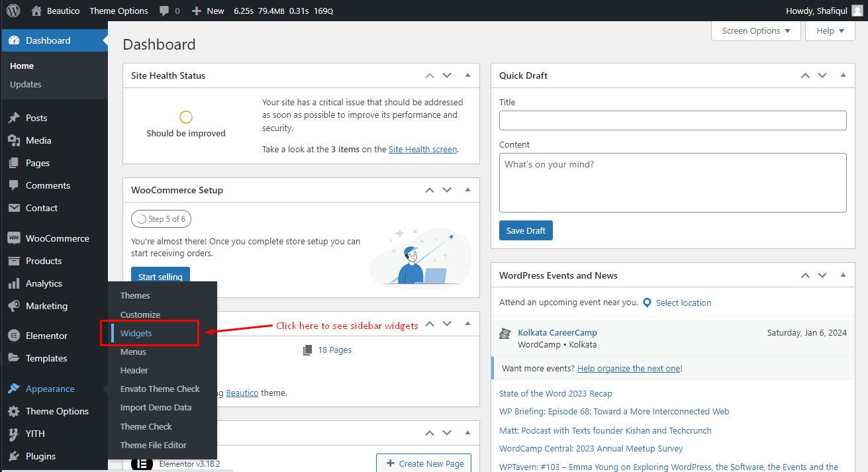Click the Kolkata CareerCamp WordCamp icon

(505, 333)
